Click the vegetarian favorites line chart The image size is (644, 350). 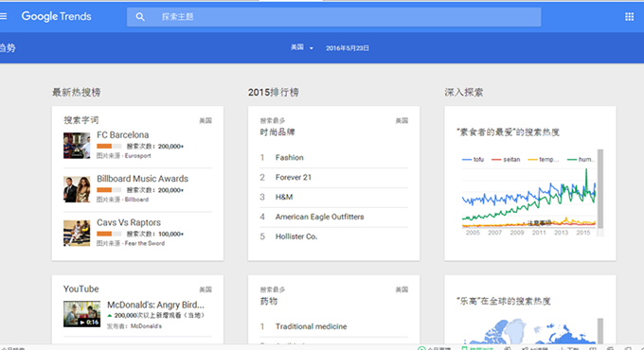coord(528,199)
